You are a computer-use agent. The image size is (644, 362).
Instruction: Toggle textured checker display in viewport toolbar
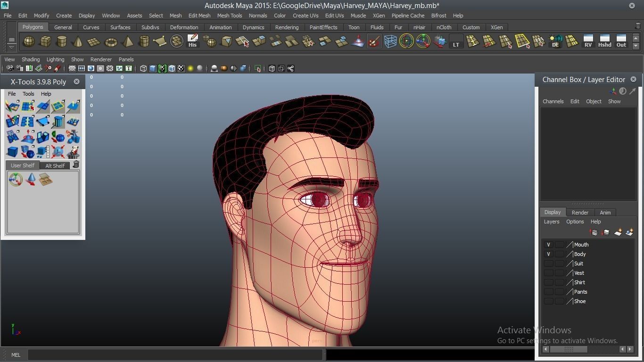pyautogui.click(x=181, y=68)
